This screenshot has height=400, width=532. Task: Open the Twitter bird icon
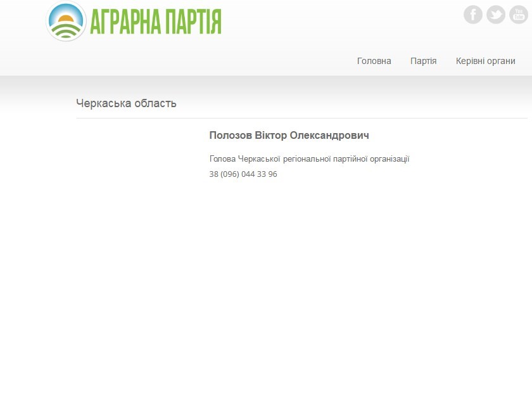pos(496,15)
